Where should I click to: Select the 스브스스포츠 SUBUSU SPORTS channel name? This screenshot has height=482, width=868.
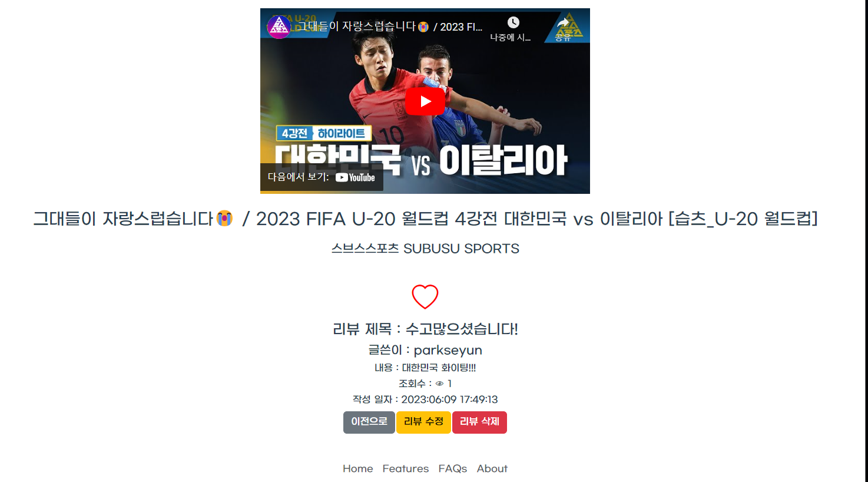click(425, 249)
